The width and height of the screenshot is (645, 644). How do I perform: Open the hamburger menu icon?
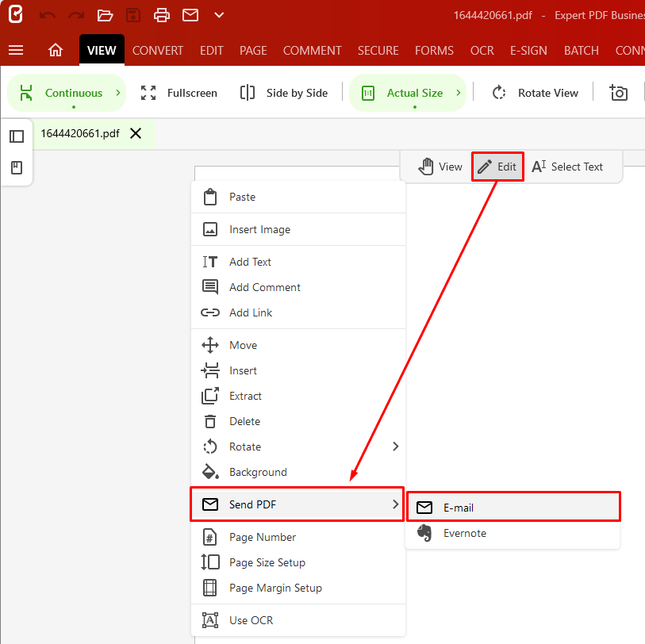[16, 50]
